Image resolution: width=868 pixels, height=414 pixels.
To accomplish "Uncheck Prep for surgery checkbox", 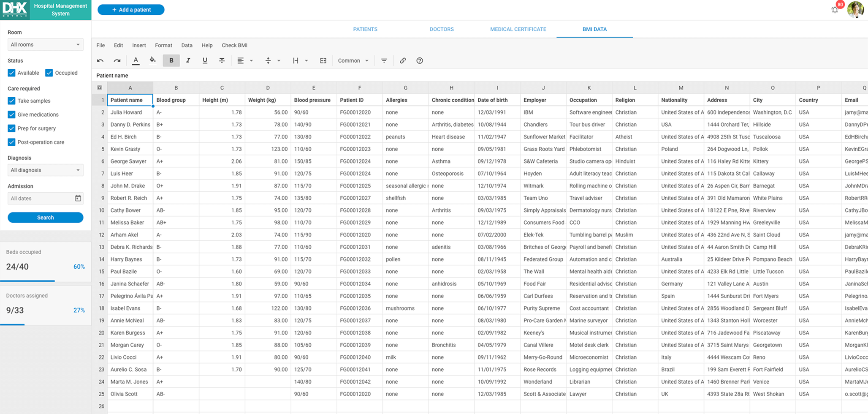I will [11, 128].
